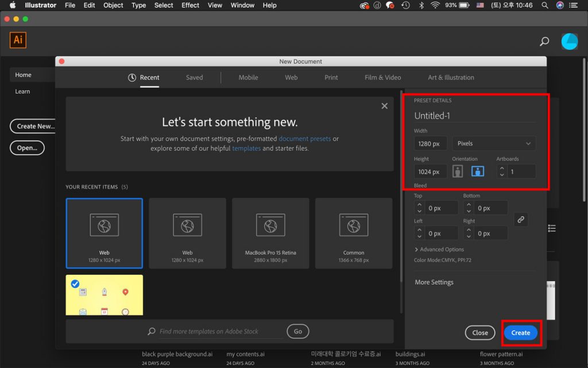Increase bottom bleed with up arrow
The height and width of the screenshot is (368, 588).
coord(469,205)
